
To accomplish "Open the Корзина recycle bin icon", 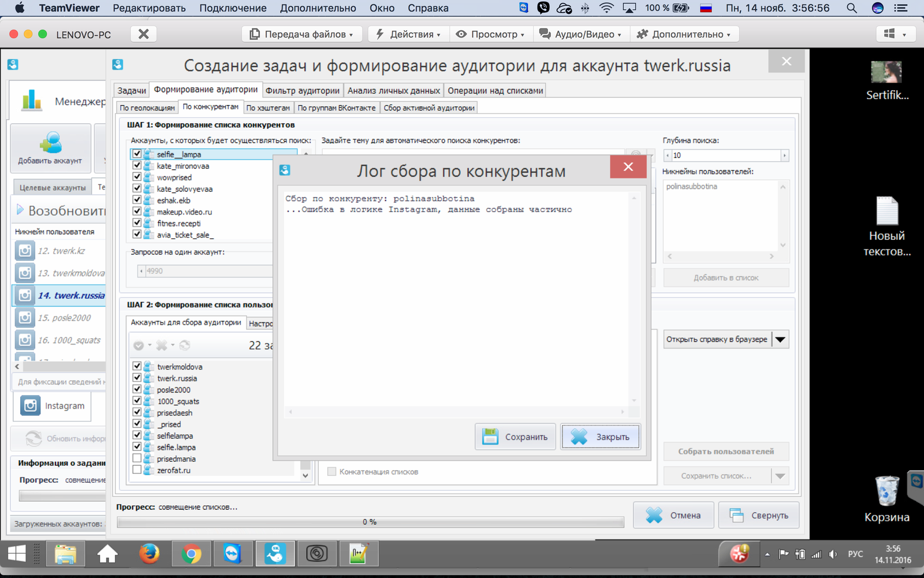I will click(x=886, y=491).
